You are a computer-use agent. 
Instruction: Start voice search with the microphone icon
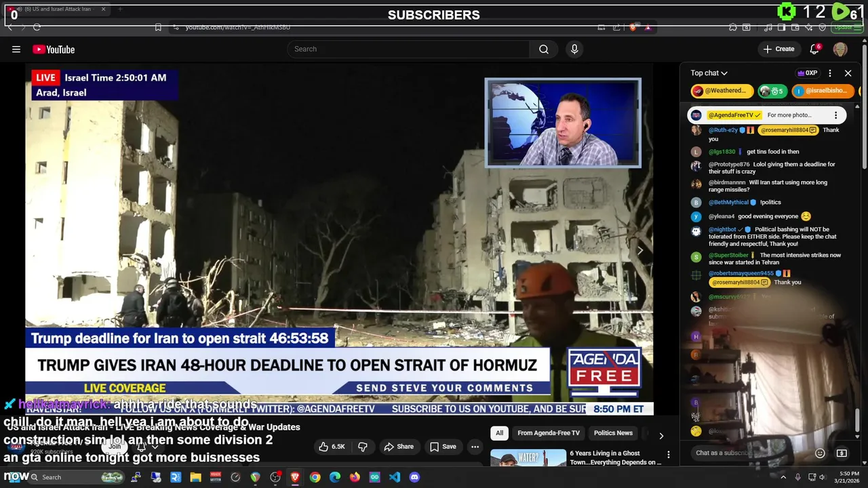[x=574, y=49]
